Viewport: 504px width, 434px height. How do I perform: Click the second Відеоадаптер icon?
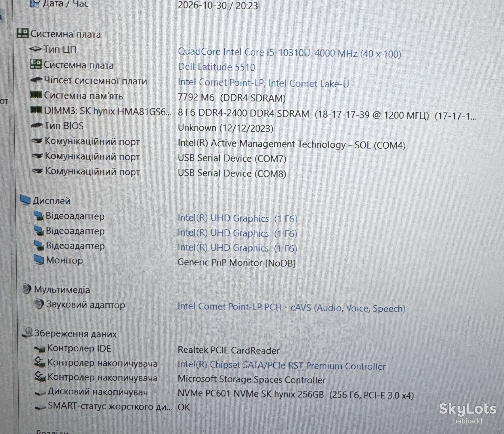(x=39, y=231)
